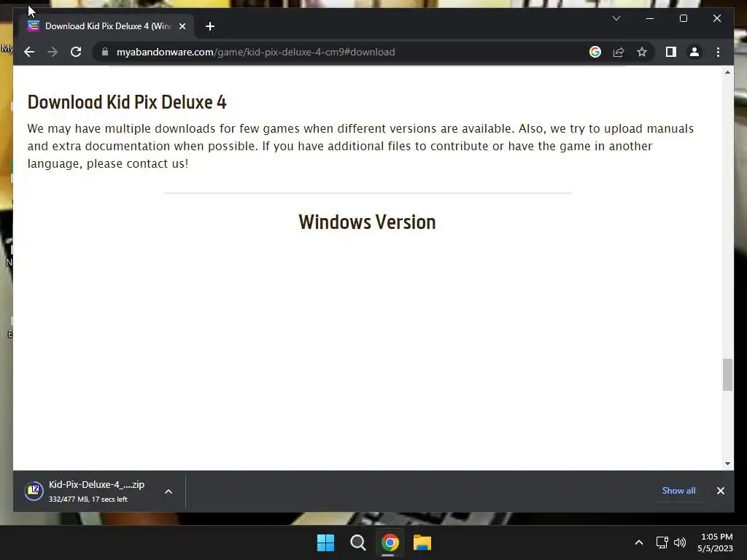The image size is (747, 560).
Task: Expand download item options chevron
Action: [x=169, y=491]
